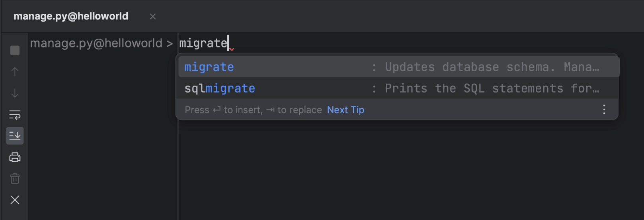Click the 'Updates database schema' description
The image size is (644, 220).
(492, 67)
